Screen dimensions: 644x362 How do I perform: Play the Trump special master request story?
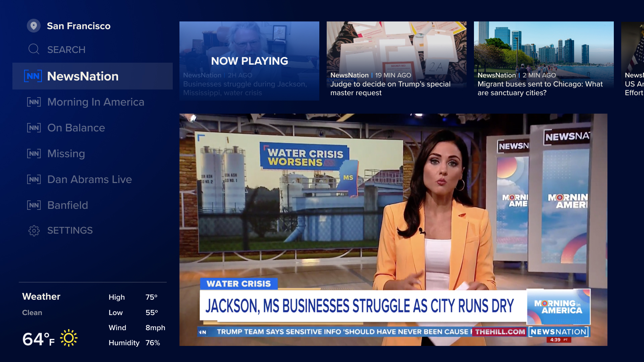coord(396,61)
